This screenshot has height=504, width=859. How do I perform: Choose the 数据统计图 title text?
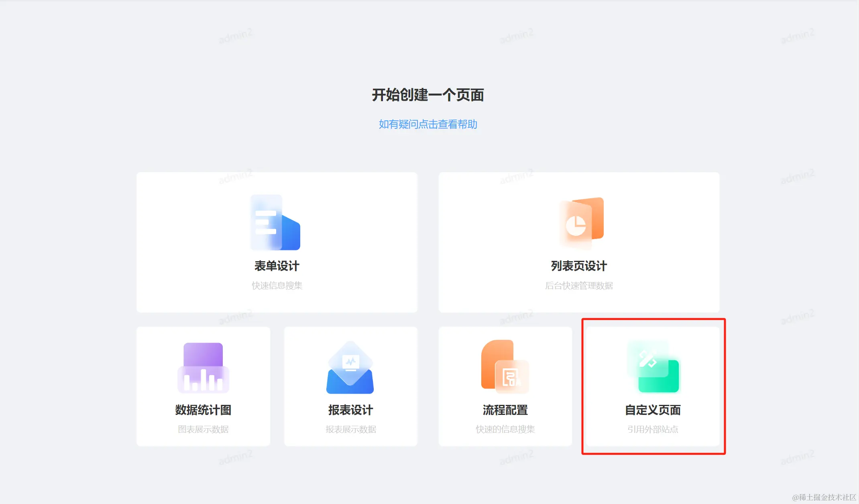203,410
